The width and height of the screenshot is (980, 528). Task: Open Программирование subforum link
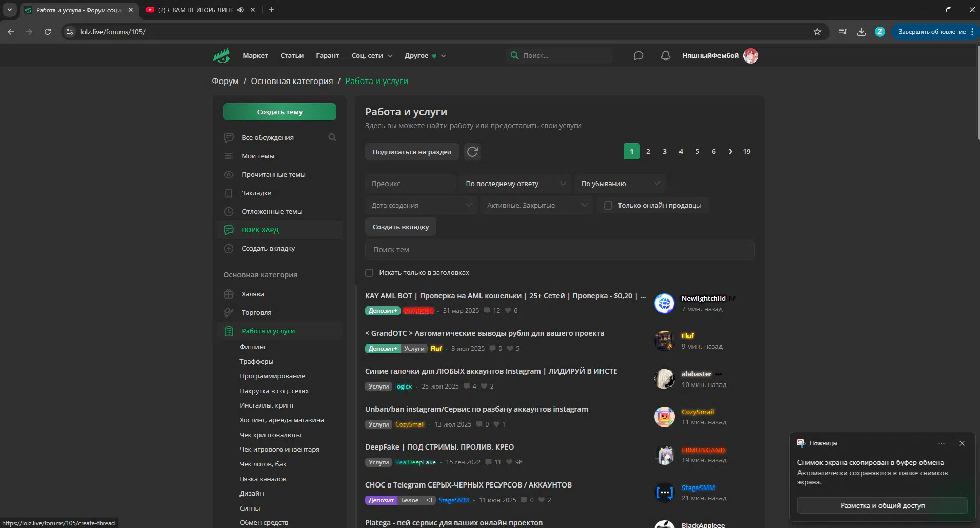point(272,376)
